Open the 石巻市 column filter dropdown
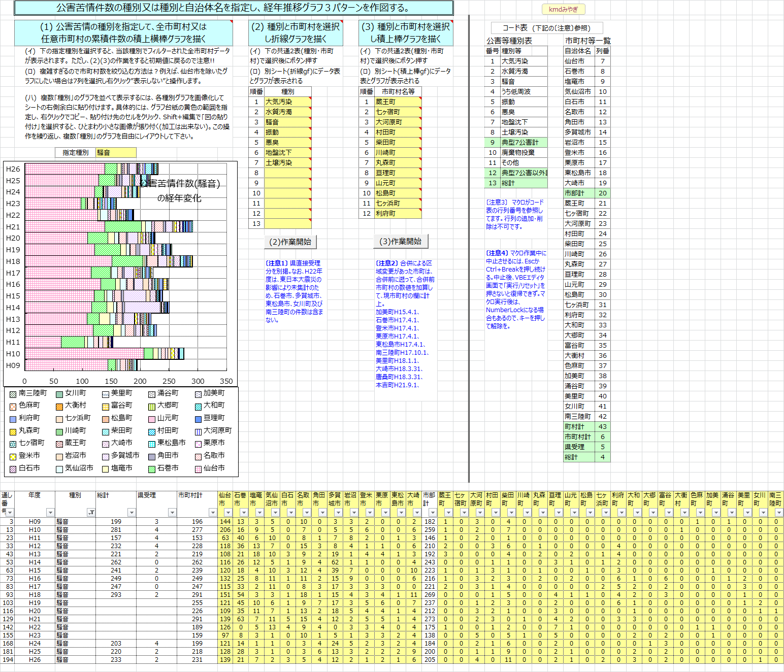This screenshot has width=784, height=672. [x=244, y=513]
